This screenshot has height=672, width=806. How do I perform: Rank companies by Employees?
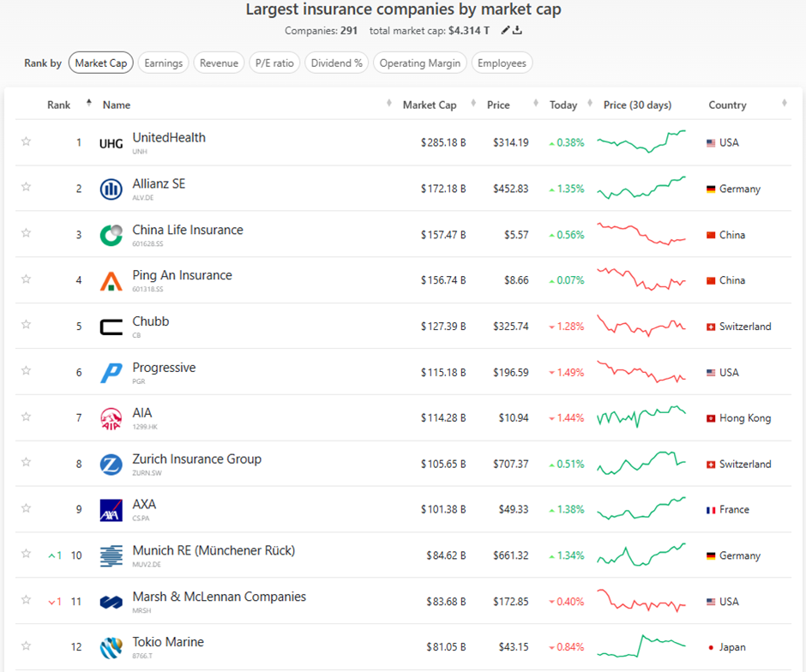pyautogui.click(x=502, y=63)
